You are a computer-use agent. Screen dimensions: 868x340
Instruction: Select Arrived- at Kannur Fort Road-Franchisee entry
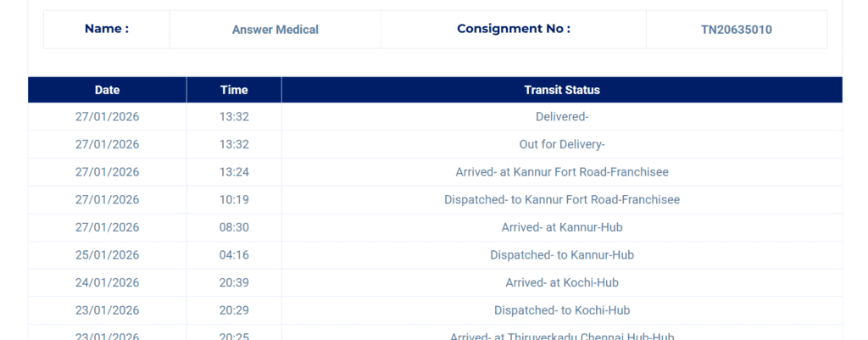561,172
